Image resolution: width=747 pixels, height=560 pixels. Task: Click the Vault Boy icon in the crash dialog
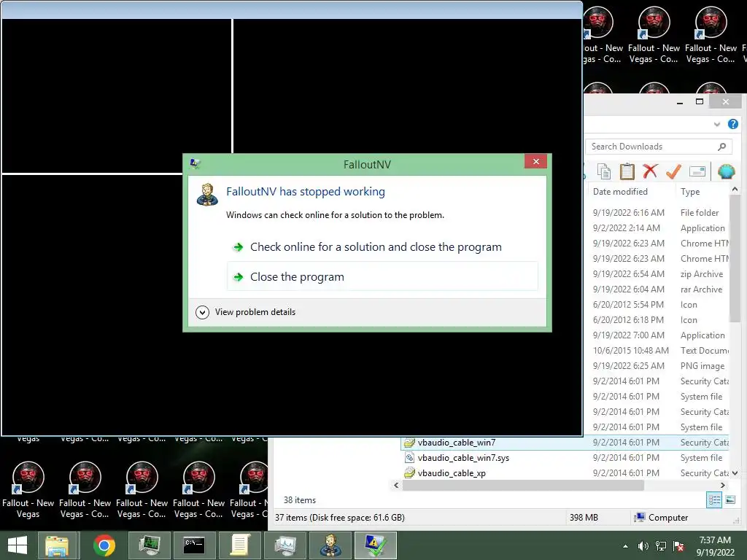tap(207, 195)
